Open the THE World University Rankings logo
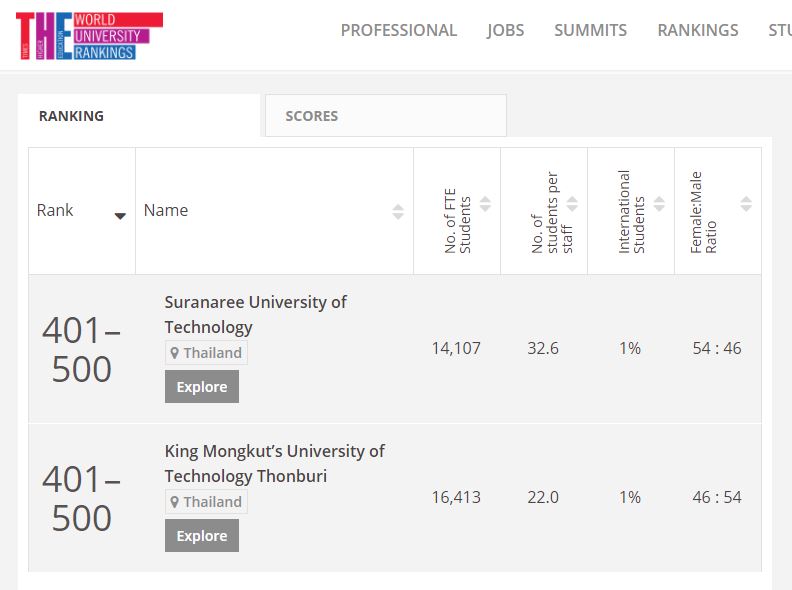The height and width of the screenshot is (590, 792). (89, 36)
